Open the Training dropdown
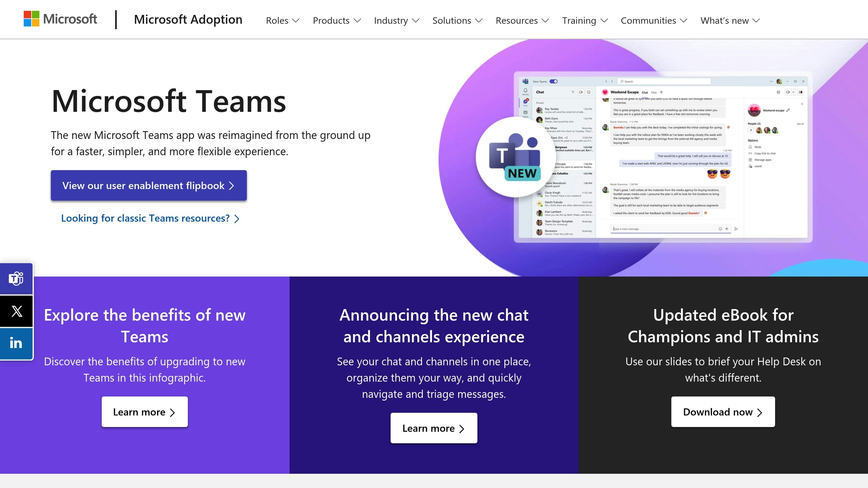868x488 pixels. [585, 21]
